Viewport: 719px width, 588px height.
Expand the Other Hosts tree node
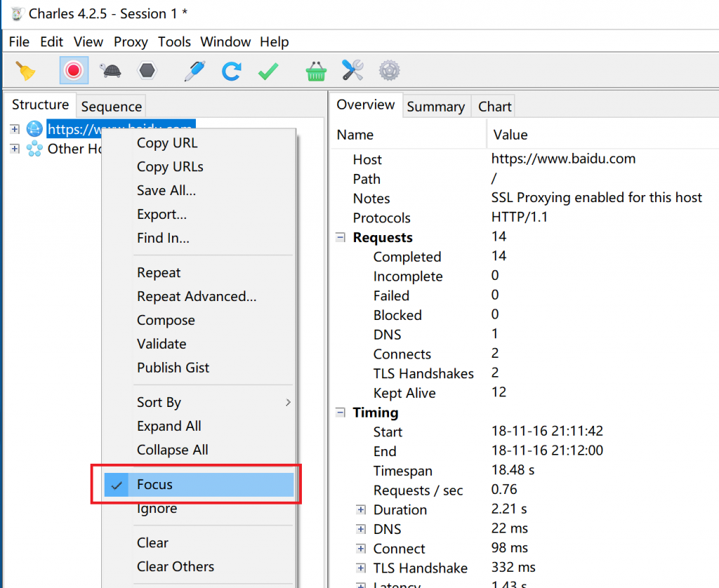(x=15, y=149)
